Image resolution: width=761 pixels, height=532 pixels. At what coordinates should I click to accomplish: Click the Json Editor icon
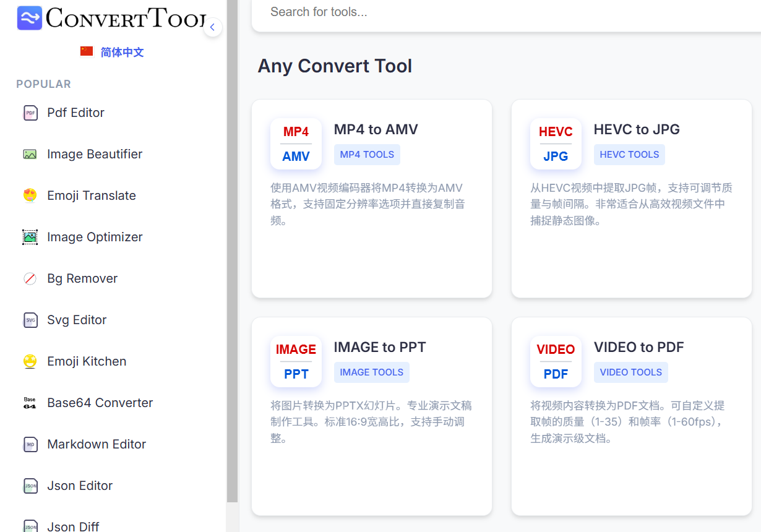pos(30,486)
